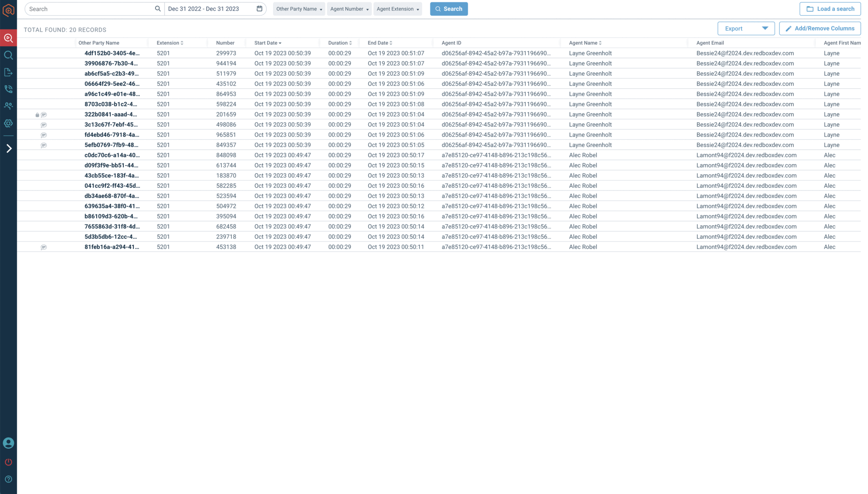Open the settings gear in sidebar
Viewport: 868px width, 494px height.
[8, 123]
